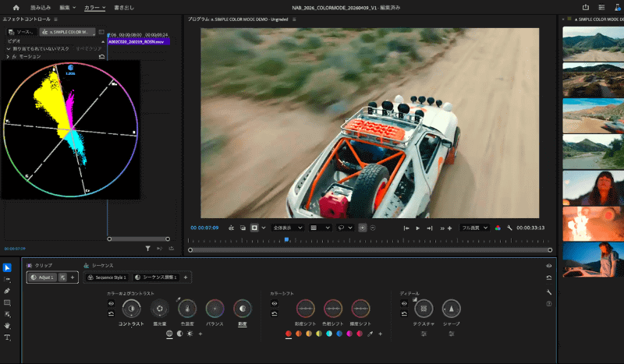Pick the Color Shift eyedropper
The width and height of the screenshot is (624, 364).
tap(370, 334)
